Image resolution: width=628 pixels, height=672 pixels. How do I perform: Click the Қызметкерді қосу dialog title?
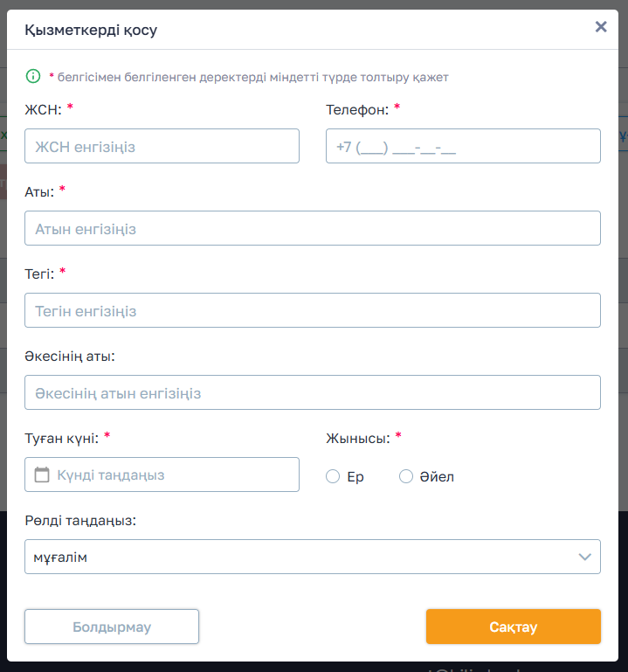click(91, 30)
